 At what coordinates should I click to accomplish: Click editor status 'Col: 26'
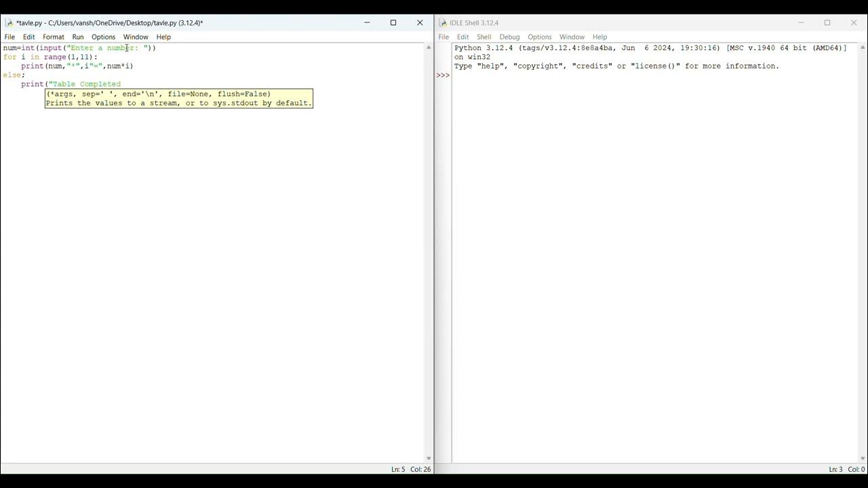[x=420, y=469]
